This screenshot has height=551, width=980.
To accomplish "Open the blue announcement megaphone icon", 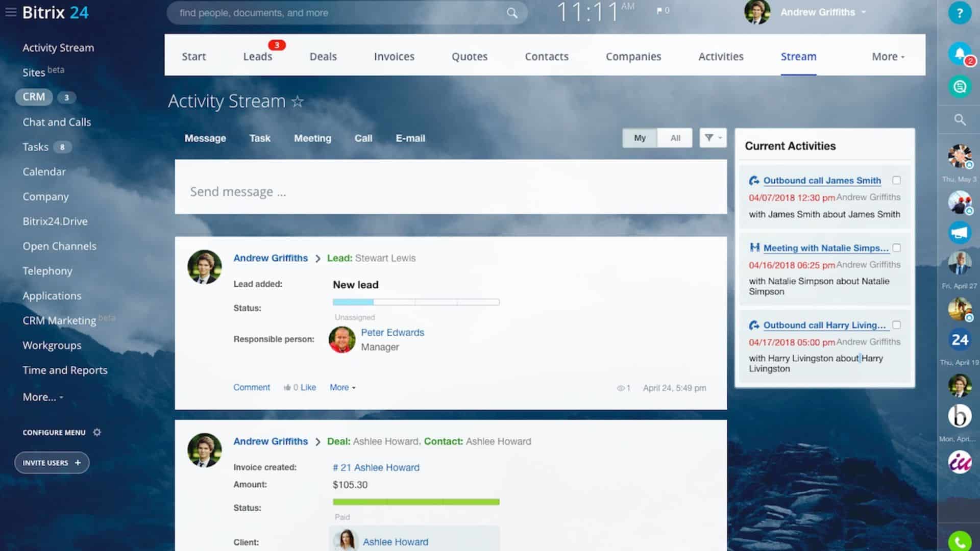I will [960, 233].
